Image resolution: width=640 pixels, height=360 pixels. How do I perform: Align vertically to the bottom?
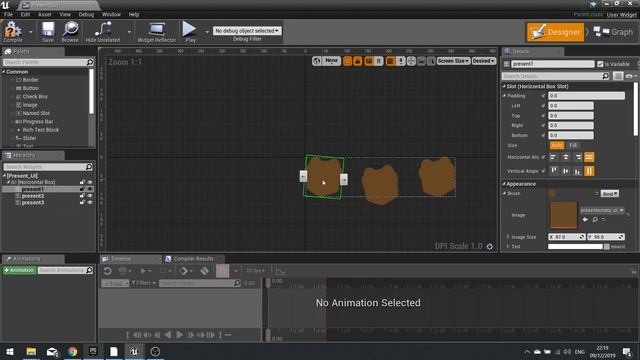578,171
